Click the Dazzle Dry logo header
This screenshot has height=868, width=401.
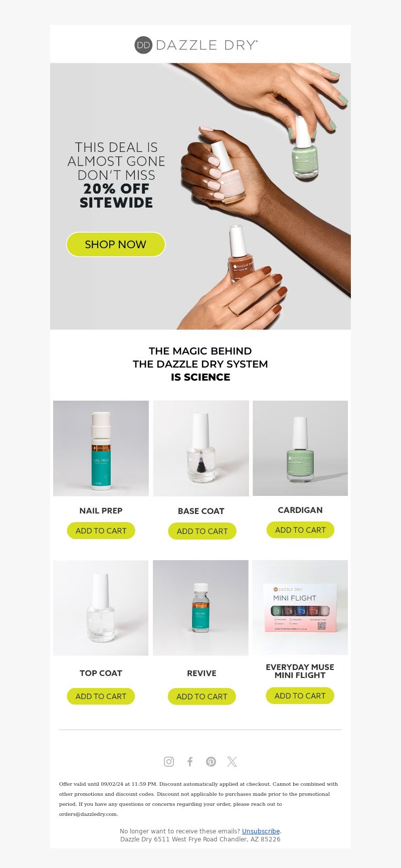coord(196,45)
